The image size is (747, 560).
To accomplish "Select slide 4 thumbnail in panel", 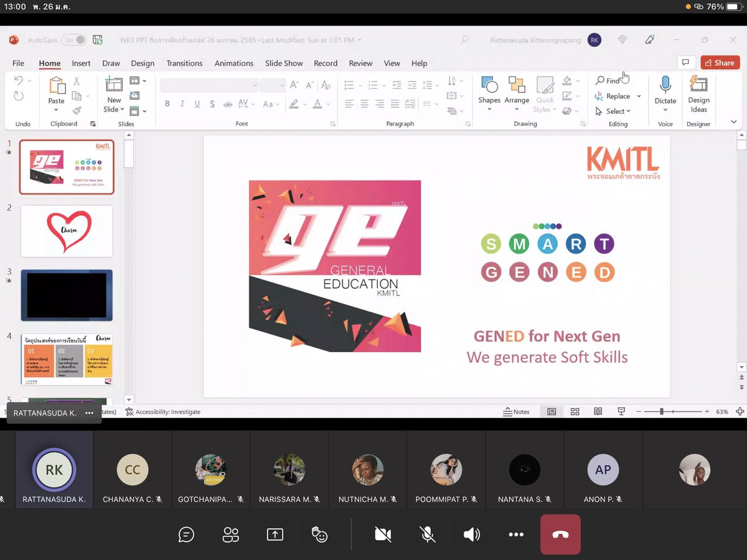I will click(x=67, y=360).
